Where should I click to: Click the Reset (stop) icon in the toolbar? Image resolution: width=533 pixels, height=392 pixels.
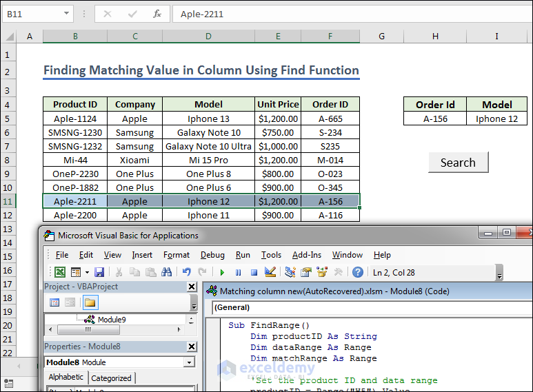tap(254, 272)
